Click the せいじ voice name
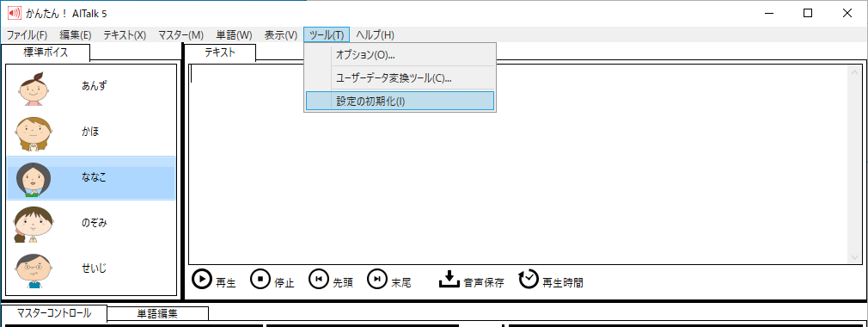 point(95,268)
